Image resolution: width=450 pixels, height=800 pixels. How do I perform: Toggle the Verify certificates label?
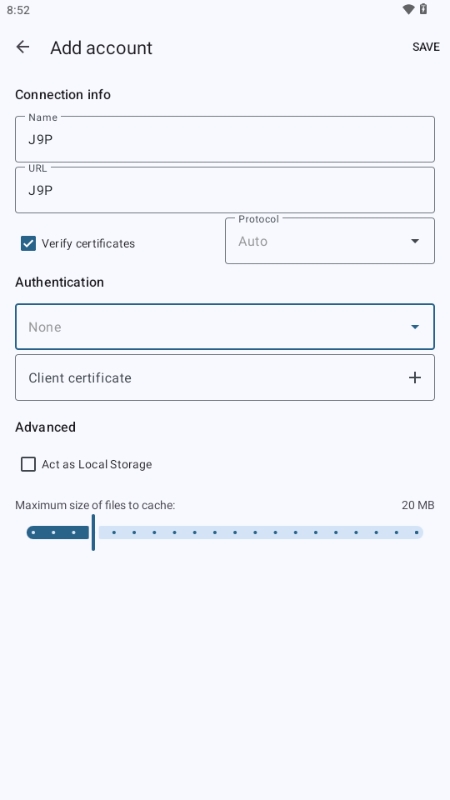coord(88,243)
